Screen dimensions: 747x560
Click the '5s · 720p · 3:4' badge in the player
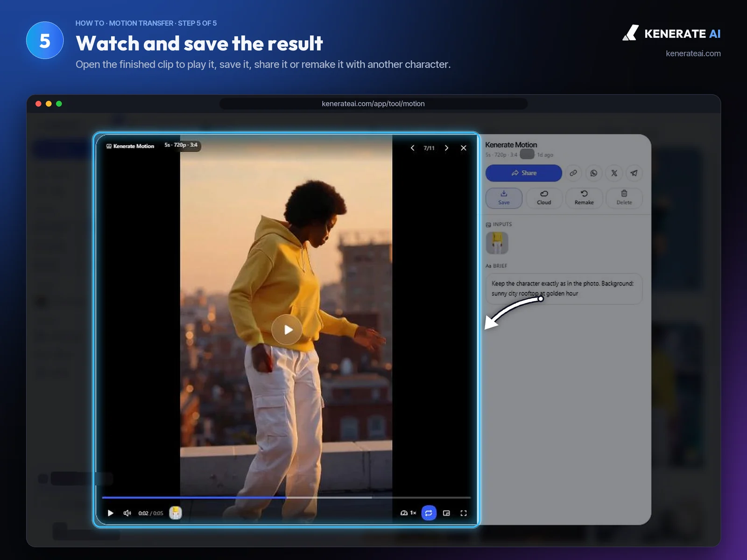point(181,145)
